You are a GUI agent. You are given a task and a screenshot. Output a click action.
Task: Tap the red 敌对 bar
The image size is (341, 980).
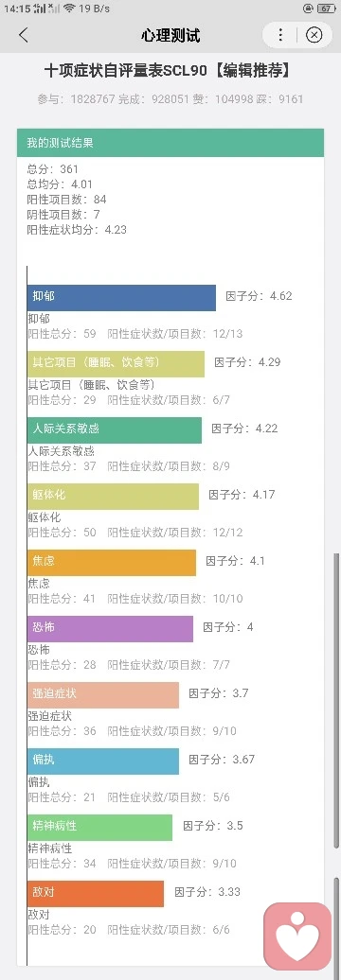pos(96,894)
